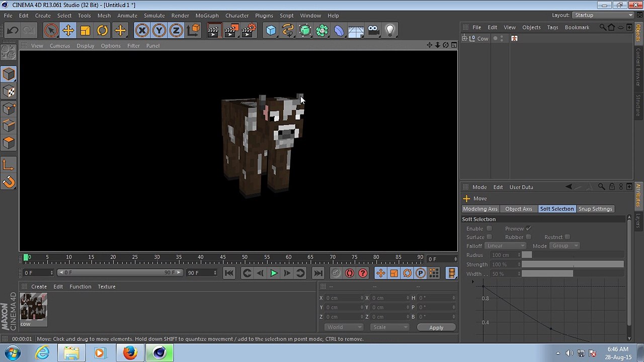Toggle the Axis mode icon
Image resolution: width=644 pixels, height=362 pixels.
[x=9, y=164]
